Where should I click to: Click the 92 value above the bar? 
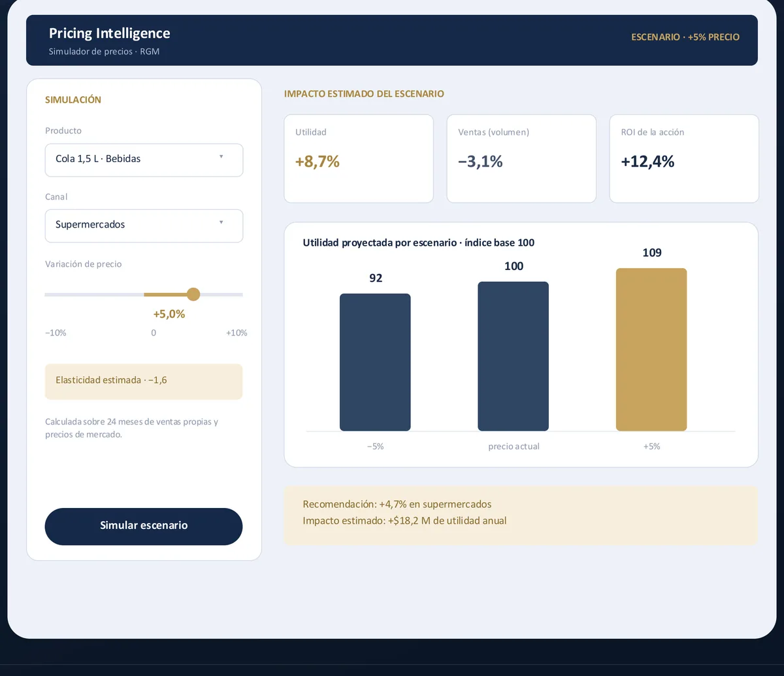[x=376, y=278]
